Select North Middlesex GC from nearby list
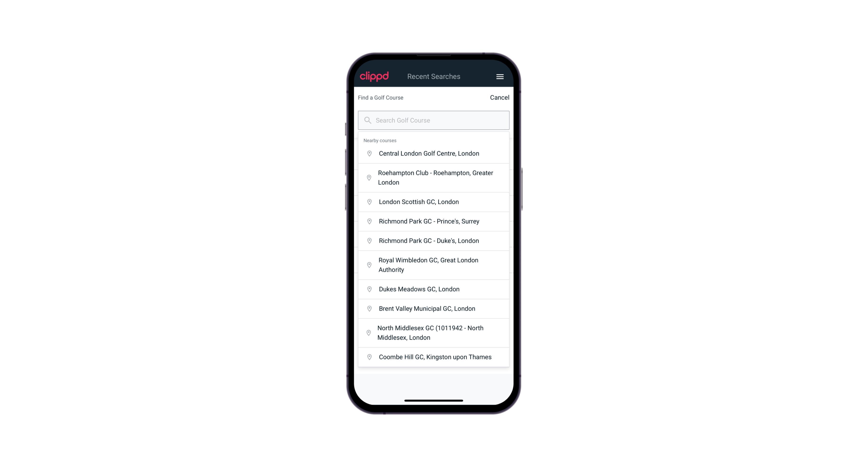Screen dimensions: 868x467 point(434,333)
